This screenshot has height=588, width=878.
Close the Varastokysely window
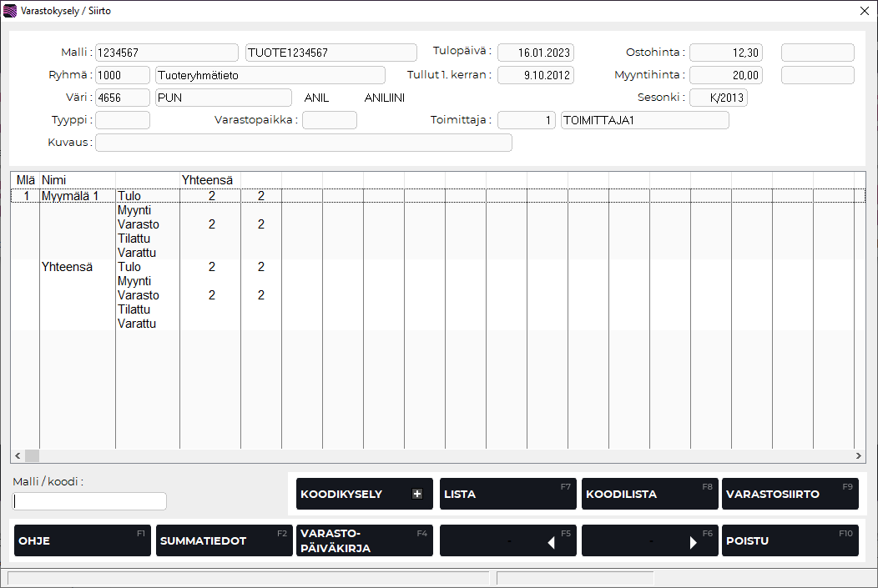(865, 12)
